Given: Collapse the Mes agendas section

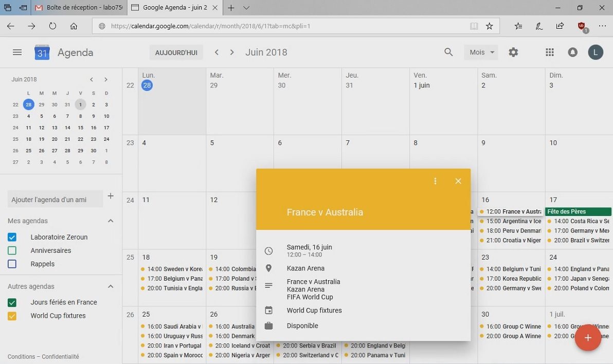Looking at the screenshot, I should (111, 221).
